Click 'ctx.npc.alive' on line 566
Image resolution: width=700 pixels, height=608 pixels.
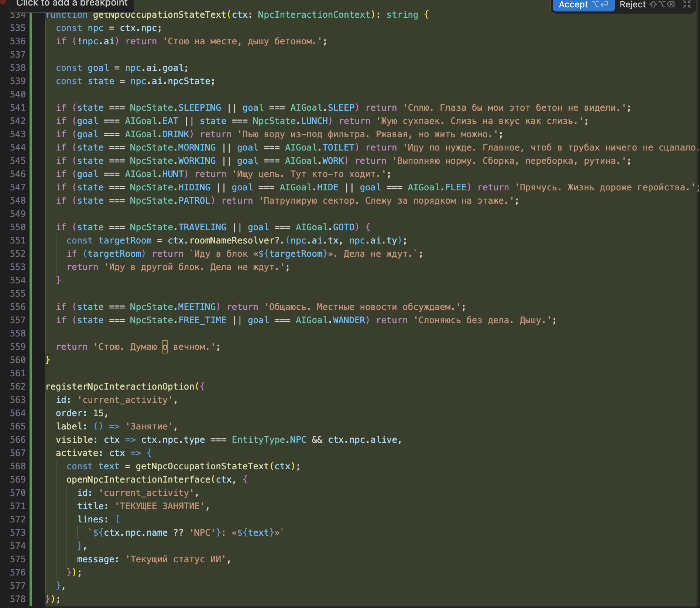pyautogui.click(x=363, y=440)
